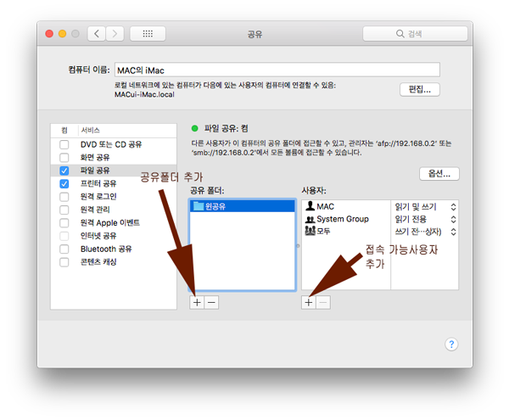Viewport: 509px width, 420px height.
Task: Enable Bluetooth 공유 checkbox
Action: 64,249
